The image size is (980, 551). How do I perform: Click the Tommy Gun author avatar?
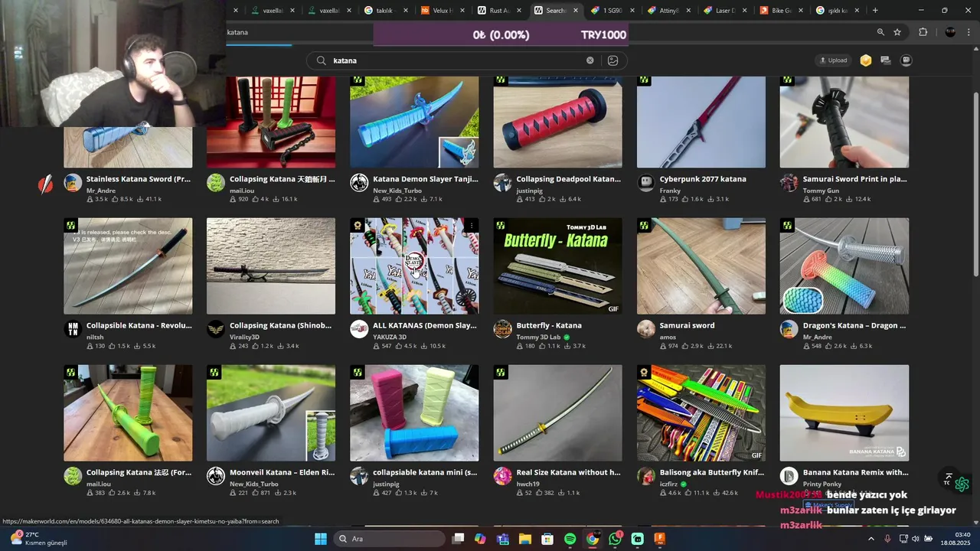tap(789, 183)
